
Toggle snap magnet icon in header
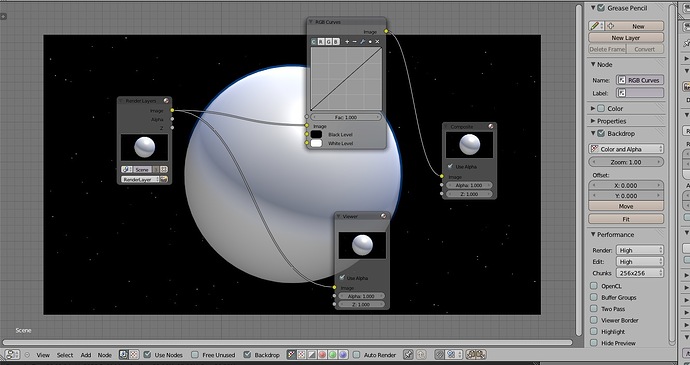coord(440,354)
